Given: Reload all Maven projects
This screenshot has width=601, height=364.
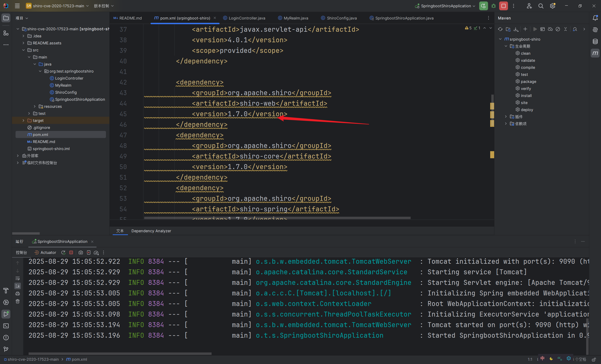Looking at the screenshot, I should (500, 29).
